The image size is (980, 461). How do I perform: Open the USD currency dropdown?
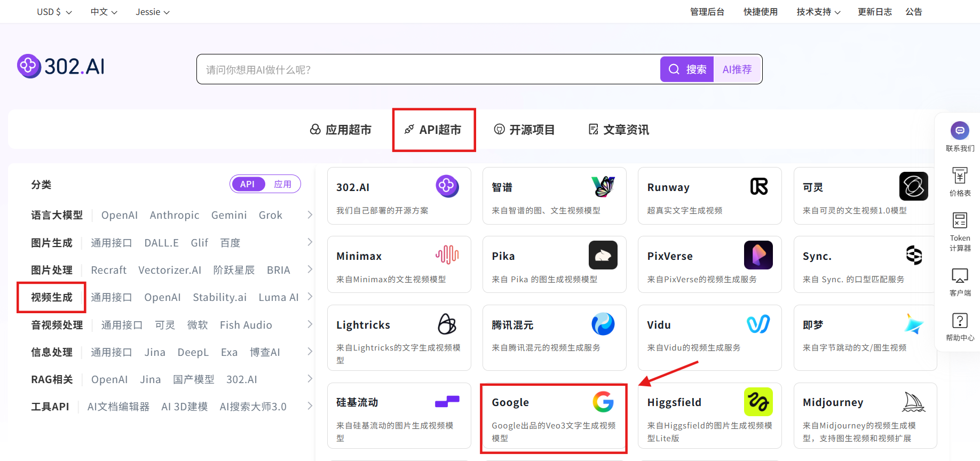pyautogui.click(x=54, y=12)
